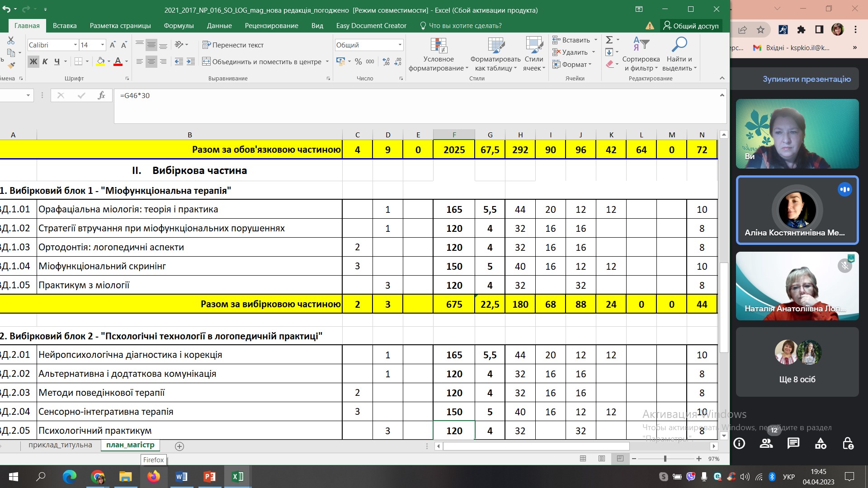Open the Meet chat panel icon
Screen dimensions: 868x488
coord(793,443)
